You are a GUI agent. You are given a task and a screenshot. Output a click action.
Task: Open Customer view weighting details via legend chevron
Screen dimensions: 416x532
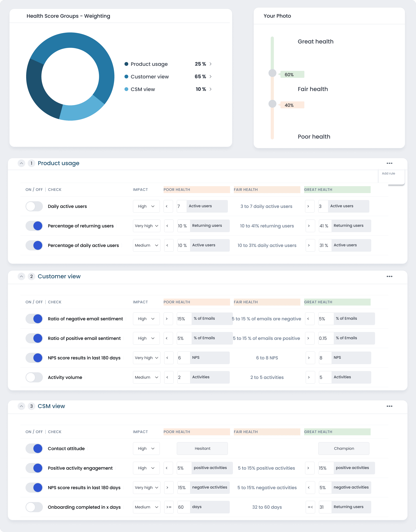coord(211,77)
